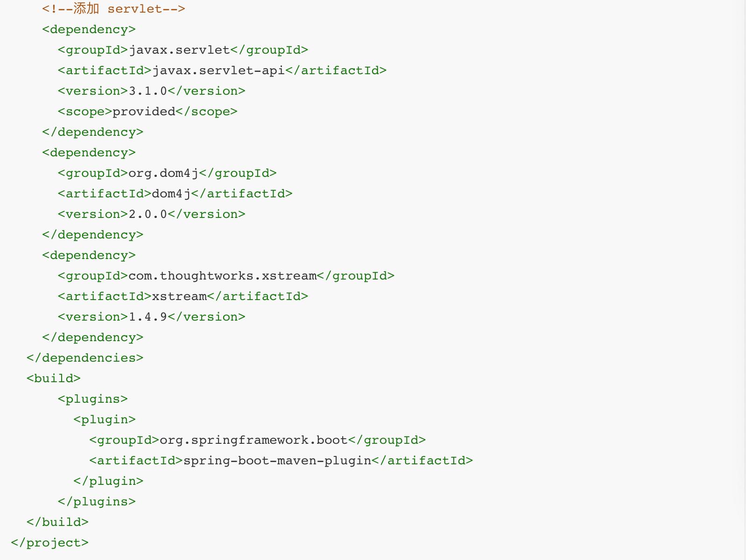
Task: Click version number 3.1.0
Action: [148, 91]
